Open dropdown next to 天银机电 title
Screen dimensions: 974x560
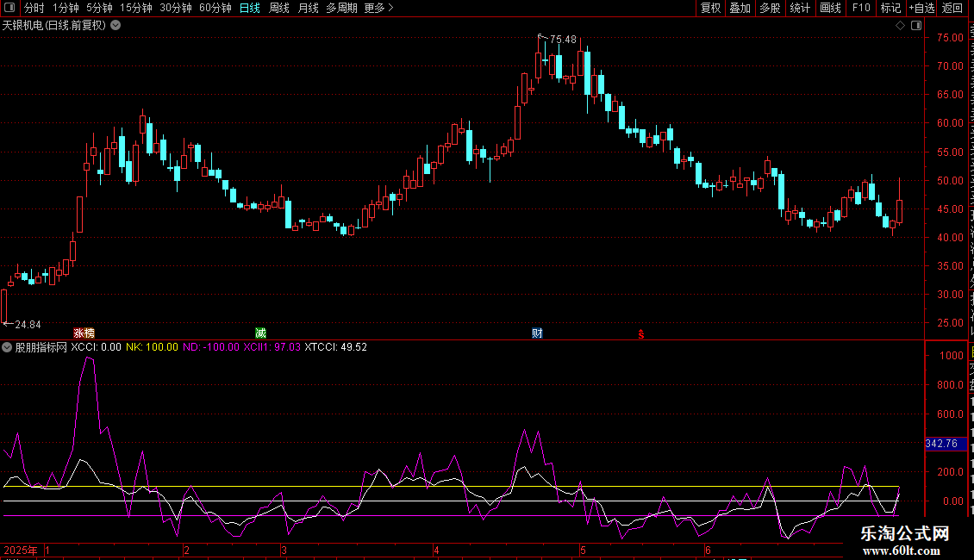click(116, 26)
